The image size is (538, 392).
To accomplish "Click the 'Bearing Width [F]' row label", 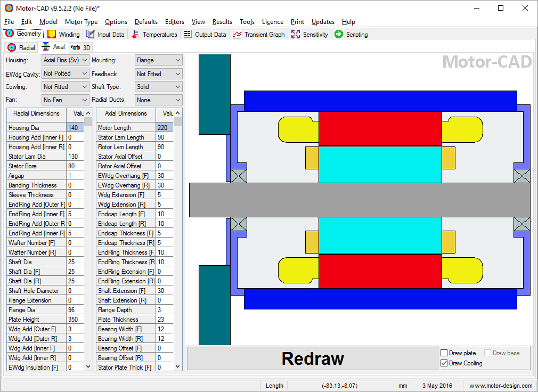I will tap(120, 329).
